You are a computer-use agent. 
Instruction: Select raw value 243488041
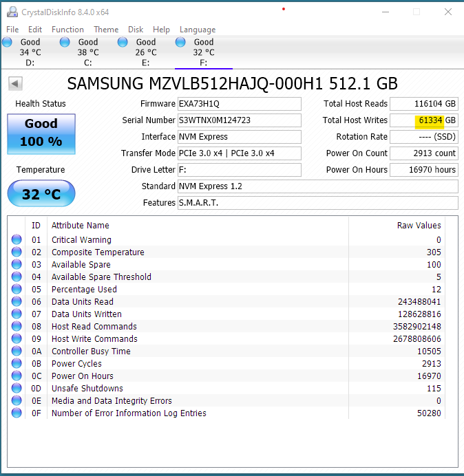(x=419, y=302)
